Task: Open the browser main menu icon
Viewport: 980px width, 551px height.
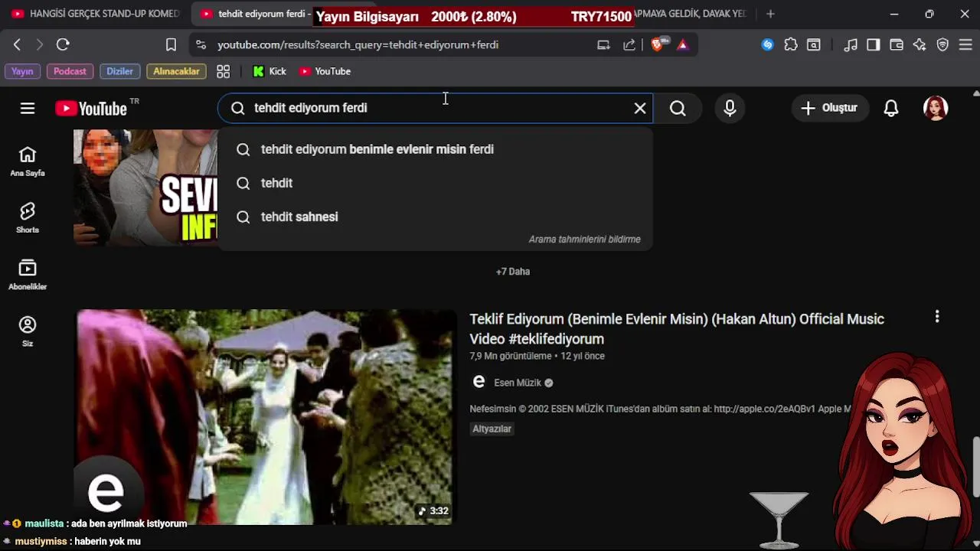Action: pyautogui.click(x=965, y=44)
